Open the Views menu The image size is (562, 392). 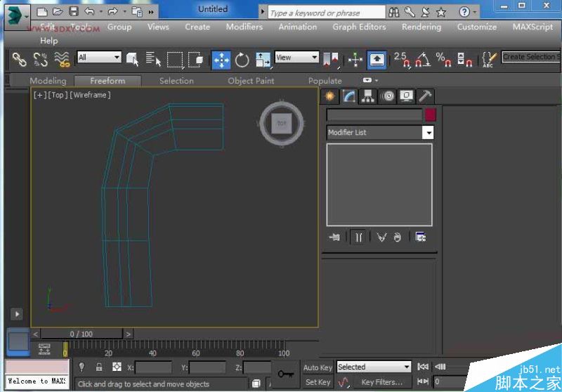coord(158,27)
